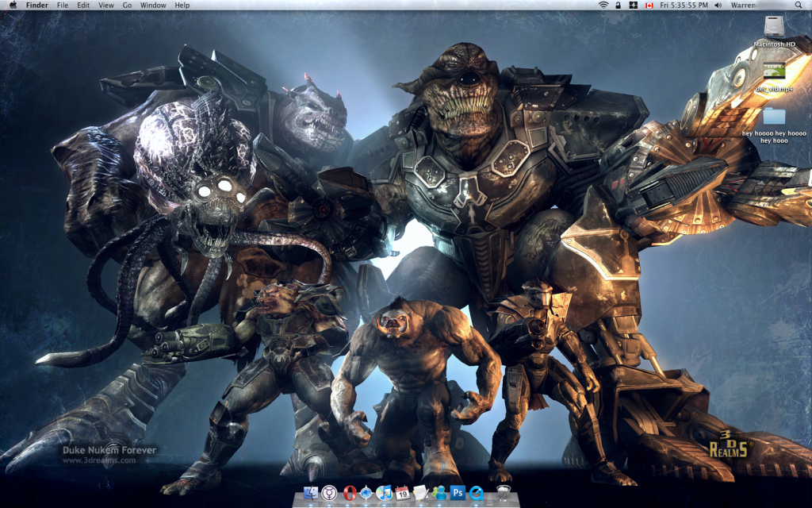The image size is (812, 508).
Task: Launch Safari from the Dock
Action: point(366,493)
